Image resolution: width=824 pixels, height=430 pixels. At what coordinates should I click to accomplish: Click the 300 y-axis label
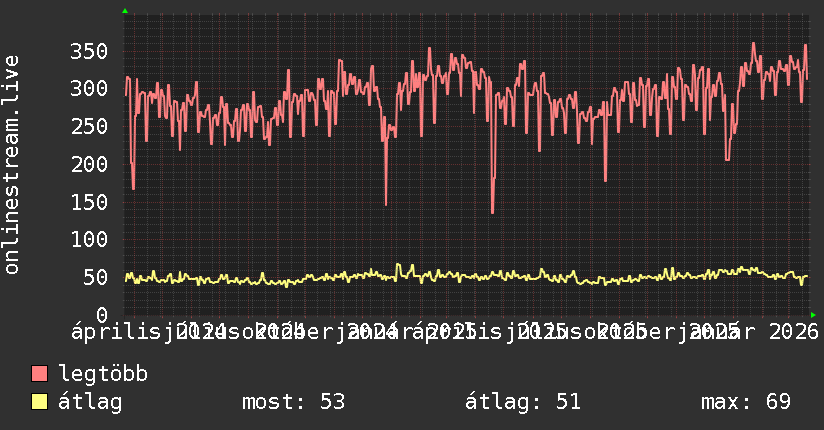pos(89,88)
